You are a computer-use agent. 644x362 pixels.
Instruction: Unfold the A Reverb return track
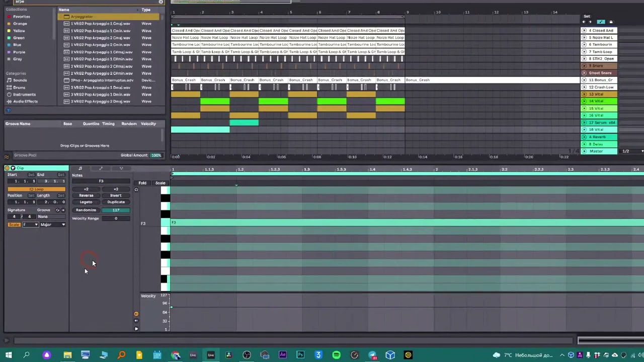pyautogui.click(x=584, y=137)
